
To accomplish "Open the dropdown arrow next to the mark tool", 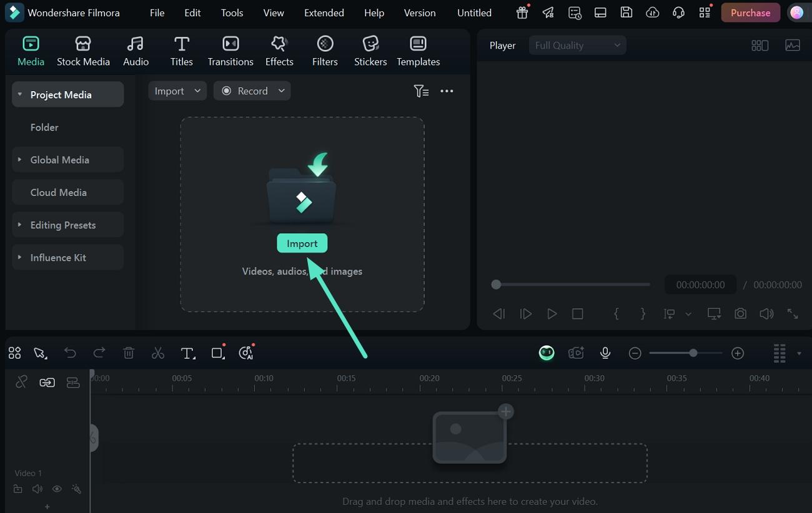I will point(688,315).
